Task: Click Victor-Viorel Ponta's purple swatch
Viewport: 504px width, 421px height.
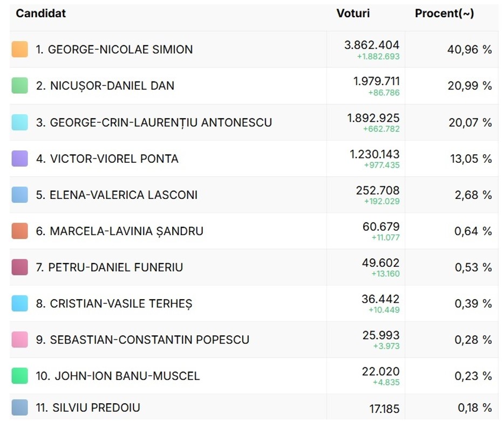Action: point(20,158)
